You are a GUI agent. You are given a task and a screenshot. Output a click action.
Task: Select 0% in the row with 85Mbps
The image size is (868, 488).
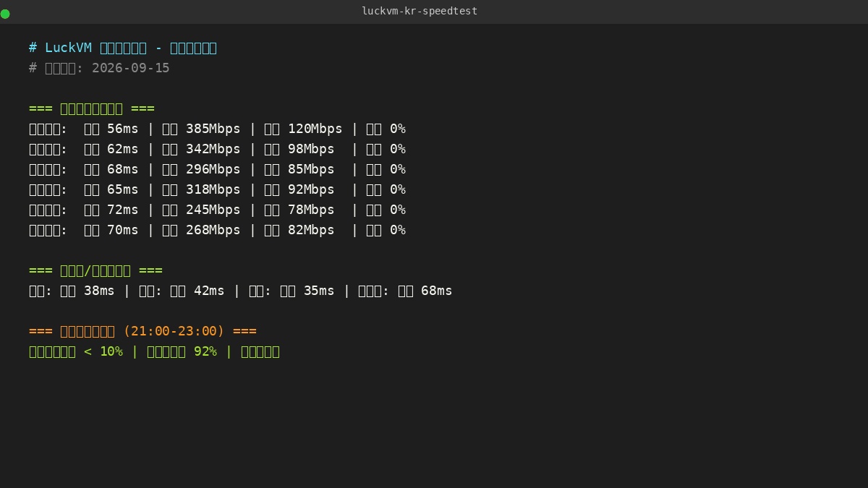click(398, 169)
